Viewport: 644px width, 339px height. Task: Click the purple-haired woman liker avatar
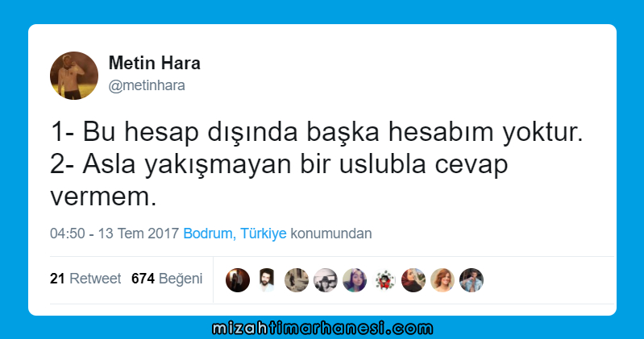pyautogui.click(x=355, y=280)
